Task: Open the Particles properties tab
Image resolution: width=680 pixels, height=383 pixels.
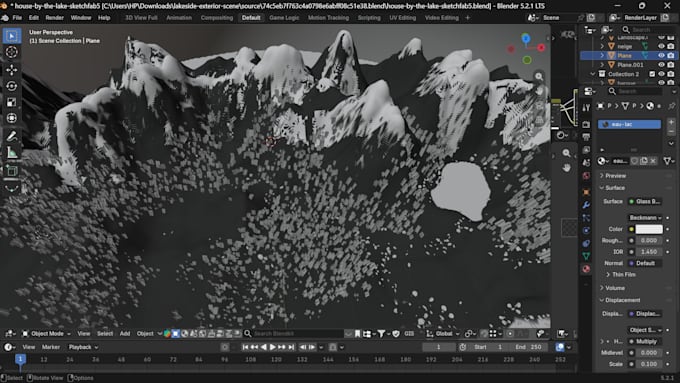Action: pyautogui.click(x=586, y=218)
